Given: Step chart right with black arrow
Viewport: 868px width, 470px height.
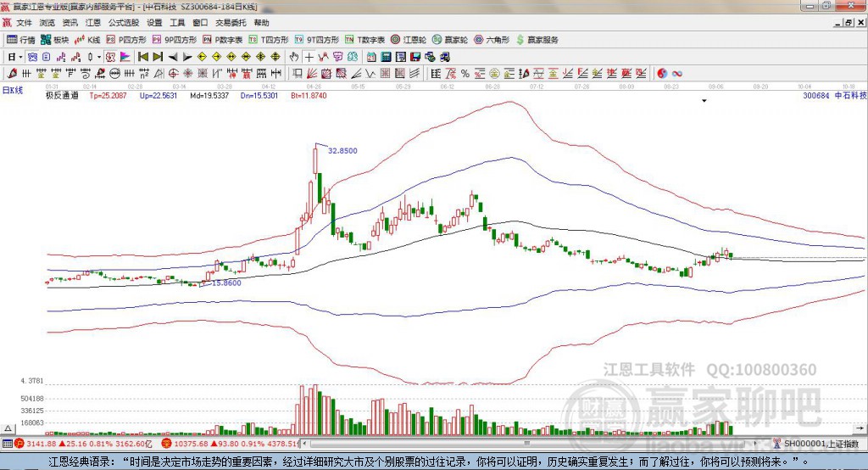Looking at the screenshot, I should [187, 57].
